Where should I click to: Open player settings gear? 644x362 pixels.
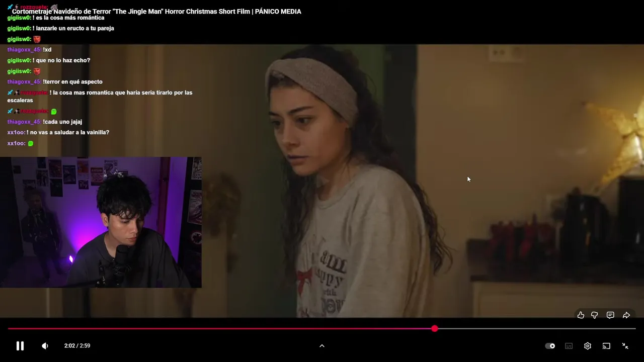[588, 346]
